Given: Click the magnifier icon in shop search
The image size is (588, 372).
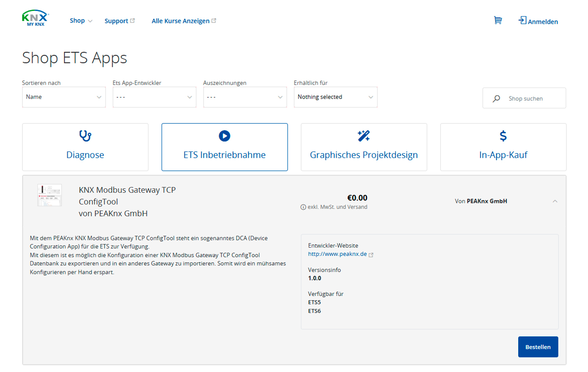Looking at the screenshot, I should 496,99.
